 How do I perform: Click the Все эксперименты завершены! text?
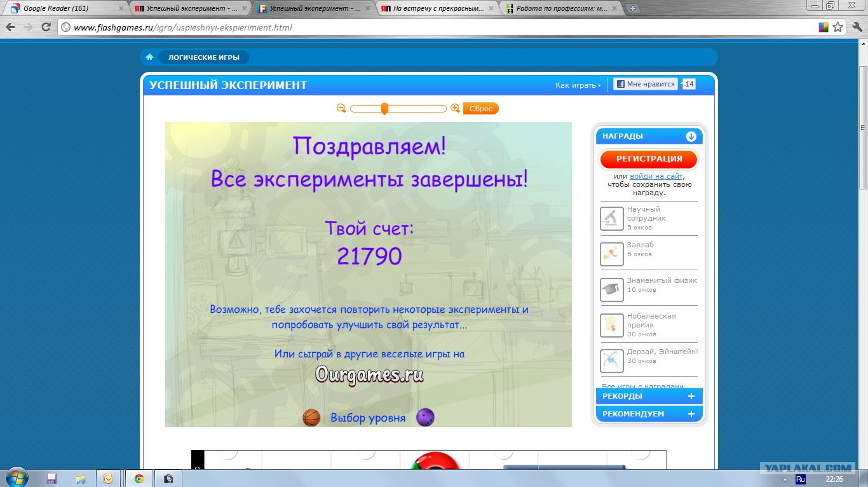369,179
